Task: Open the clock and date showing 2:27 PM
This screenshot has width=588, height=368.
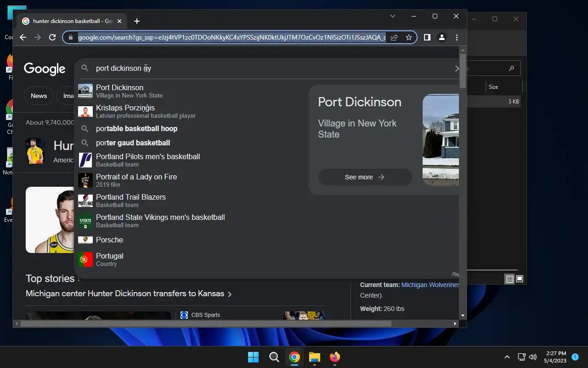Action: 555,357
